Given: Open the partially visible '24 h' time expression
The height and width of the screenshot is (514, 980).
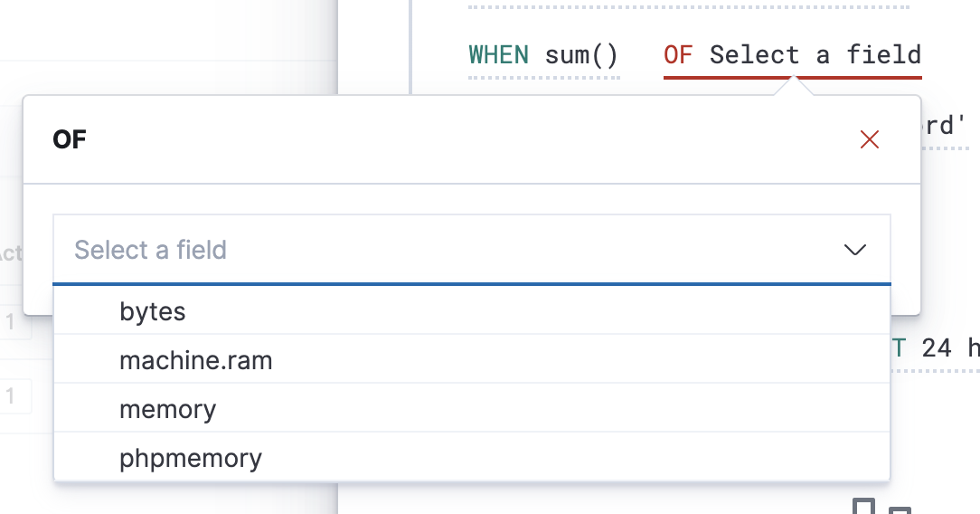Looking at the screenshot, I should tap(949, 347).
